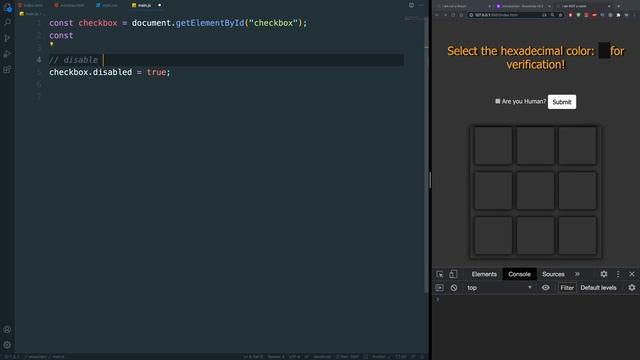
Task: Open Accounts icon in activity bar
Action: 7,329
